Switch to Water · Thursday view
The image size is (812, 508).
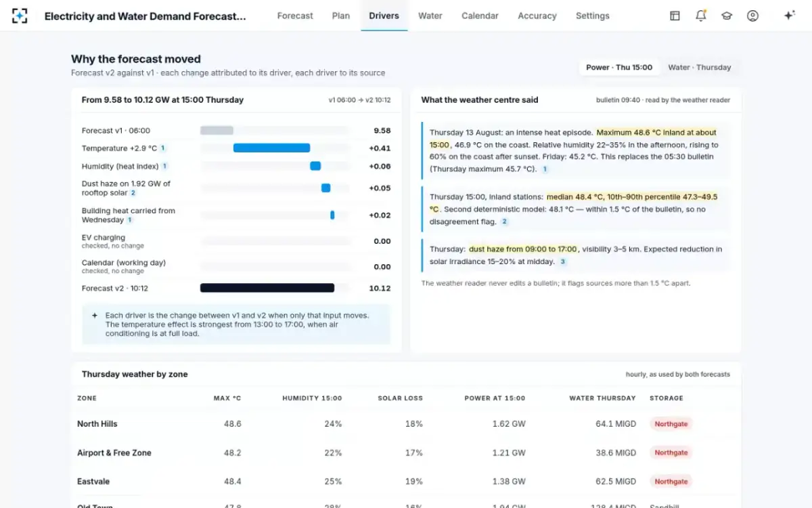(700, 67)
